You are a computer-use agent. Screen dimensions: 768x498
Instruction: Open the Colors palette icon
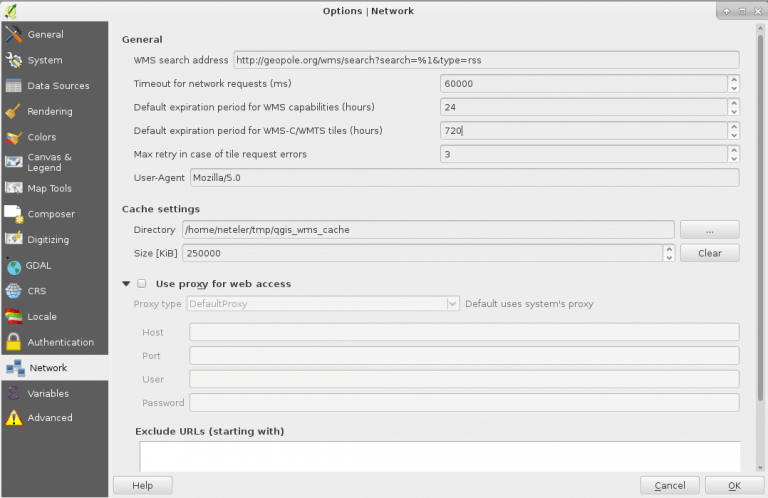(13, 137)
